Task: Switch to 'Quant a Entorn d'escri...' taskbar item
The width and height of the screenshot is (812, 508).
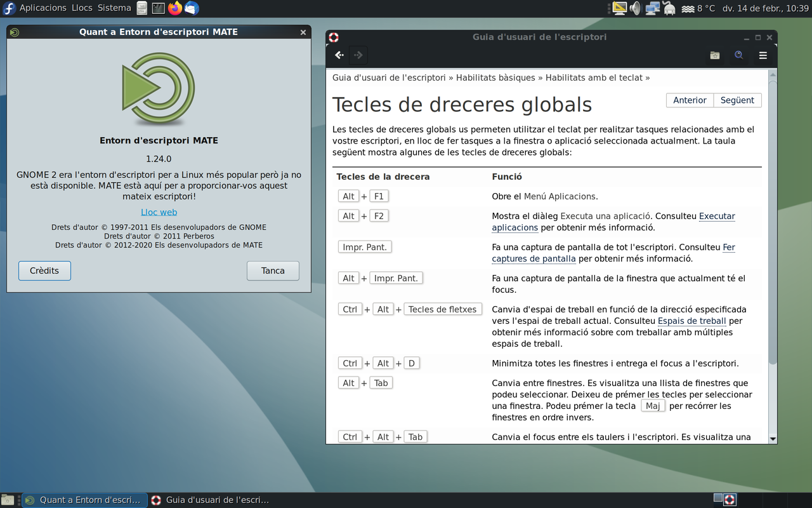Action: (84, 500)
